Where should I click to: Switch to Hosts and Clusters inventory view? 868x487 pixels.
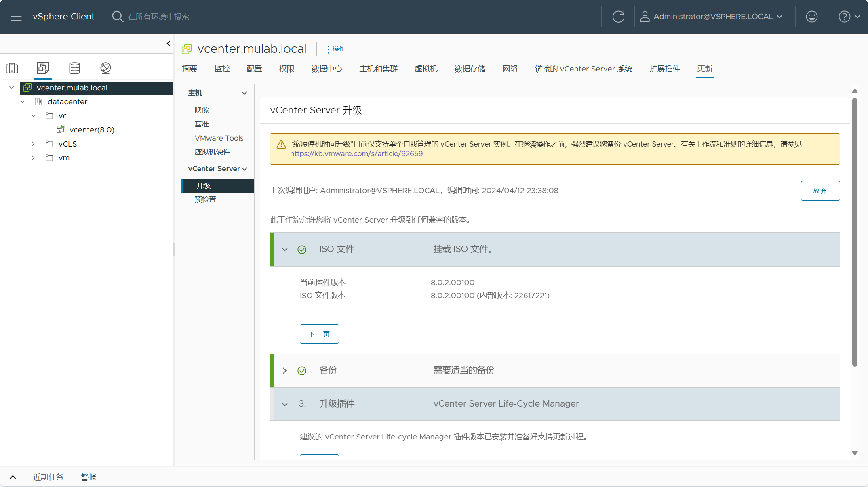click(12, 68)
